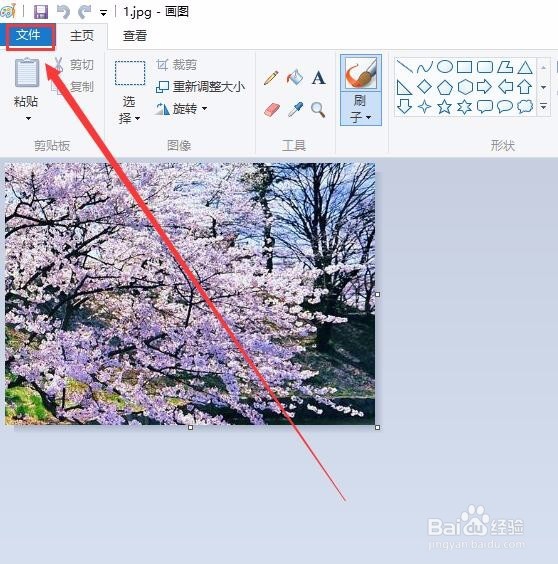Redo with the quick access arrow
The image size is (558, 564).
[x=85, y=12]
